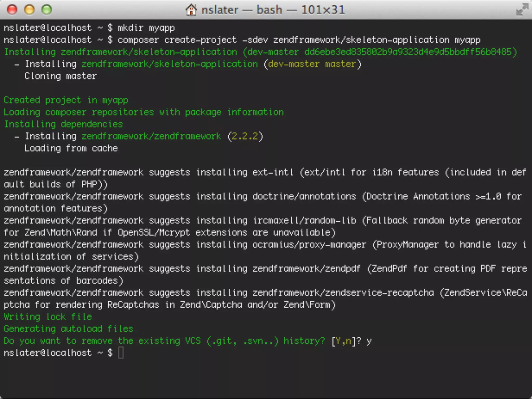Click the 'Loading from cache' line
Viewport: 532px width, 399px height.
pyautogui.click(x=71, y=148)
